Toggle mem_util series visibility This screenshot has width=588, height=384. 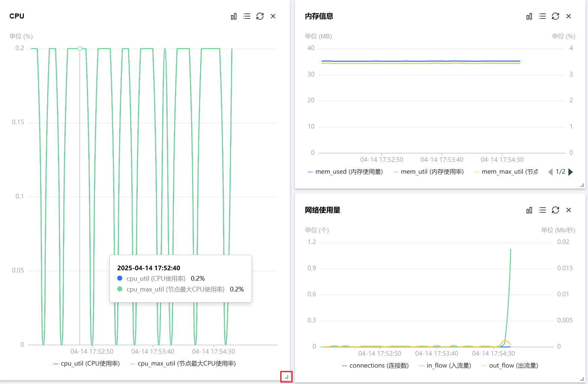428,172
